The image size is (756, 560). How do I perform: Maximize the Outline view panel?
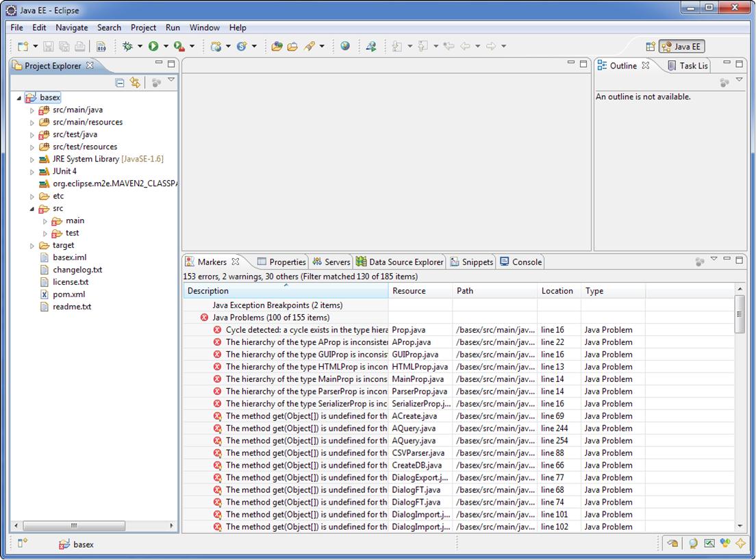[739, 64]
